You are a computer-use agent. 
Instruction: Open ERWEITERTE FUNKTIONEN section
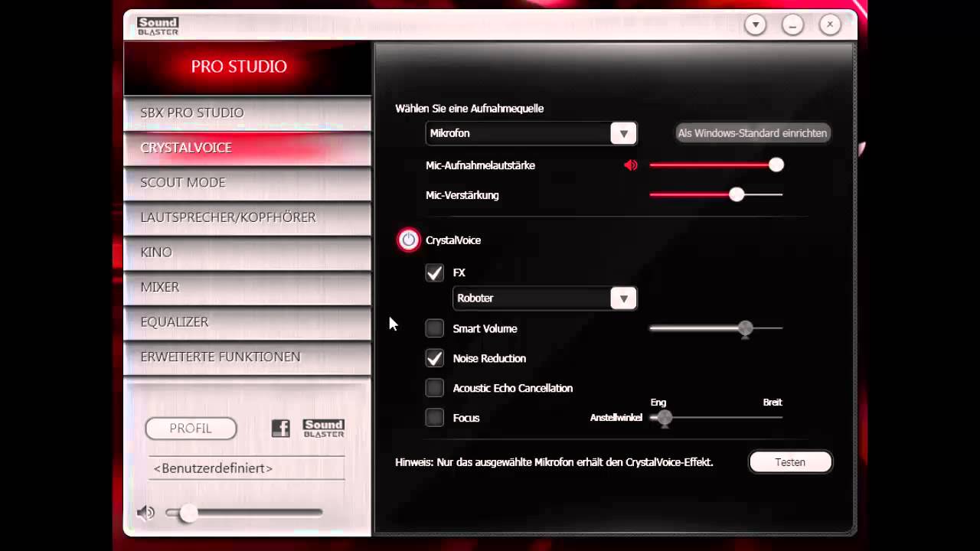coord(247,357)
